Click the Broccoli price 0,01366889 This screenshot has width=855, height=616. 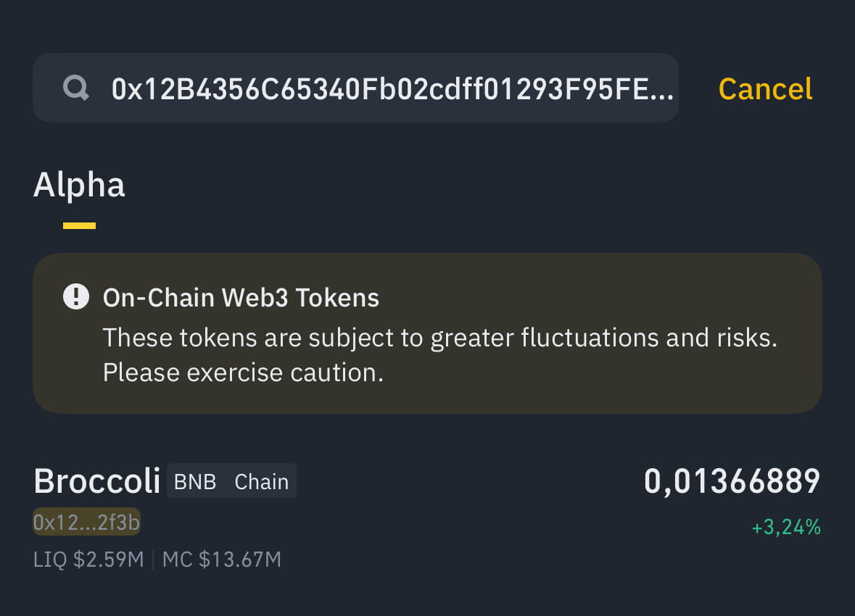coord(732,482)
